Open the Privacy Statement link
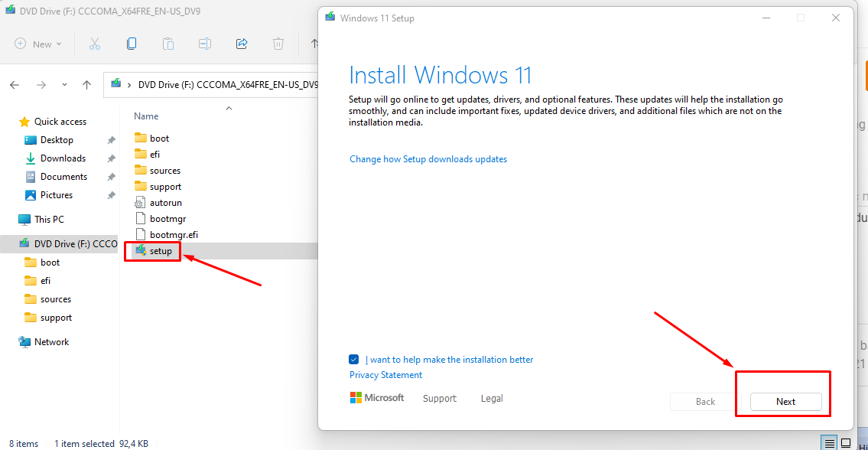The height and width of the screenshot is (450, 868). 386,375
